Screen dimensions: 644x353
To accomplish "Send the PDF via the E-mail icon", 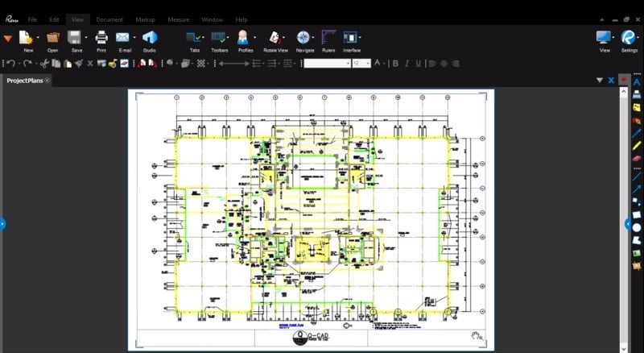I will point(122,37).
